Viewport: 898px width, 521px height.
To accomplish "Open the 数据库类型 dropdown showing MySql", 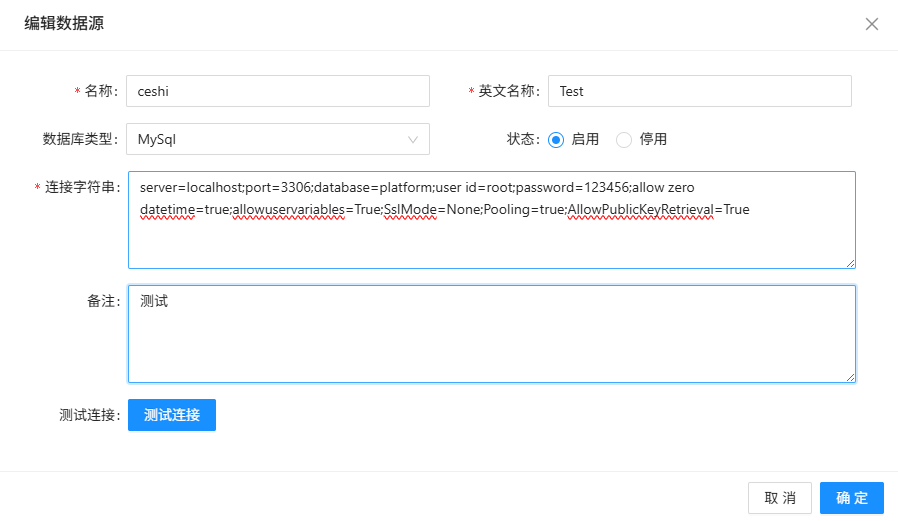I will click(x=278, y=139).
